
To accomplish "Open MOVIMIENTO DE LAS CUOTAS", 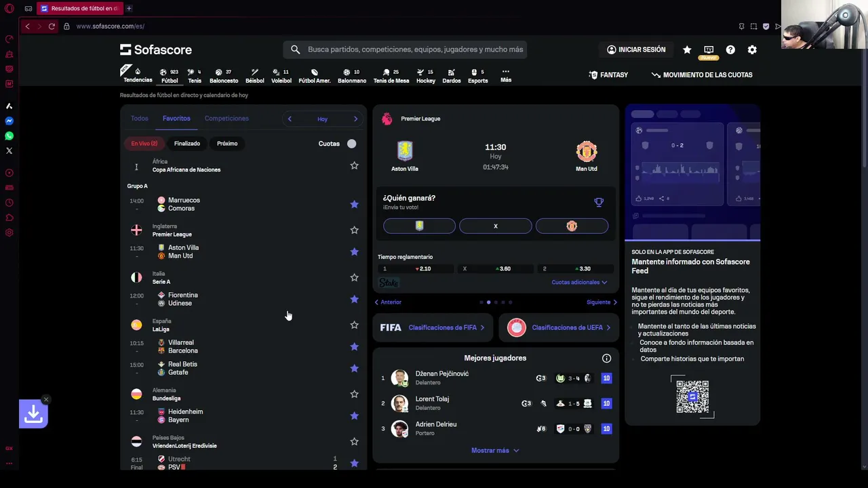I will pos(702,75).
